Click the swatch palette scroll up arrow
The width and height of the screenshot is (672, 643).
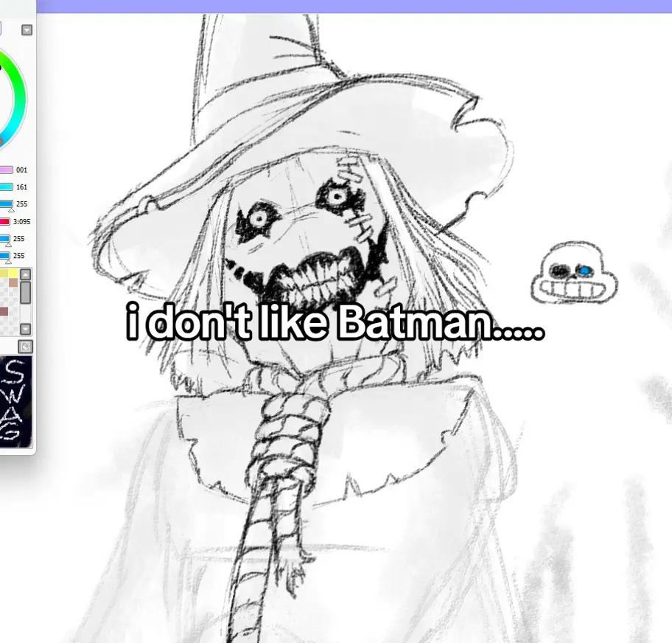(x=26, y=274)
